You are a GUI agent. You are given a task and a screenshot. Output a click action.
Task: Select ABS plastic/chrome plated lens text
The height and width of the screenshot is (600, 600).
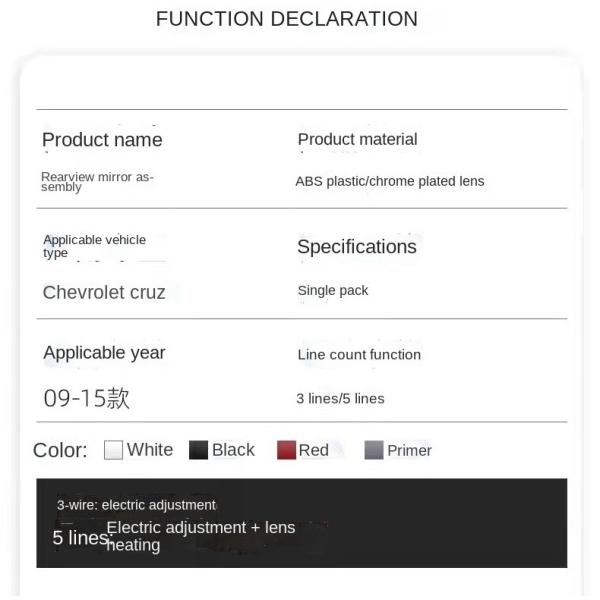point(390,181)
